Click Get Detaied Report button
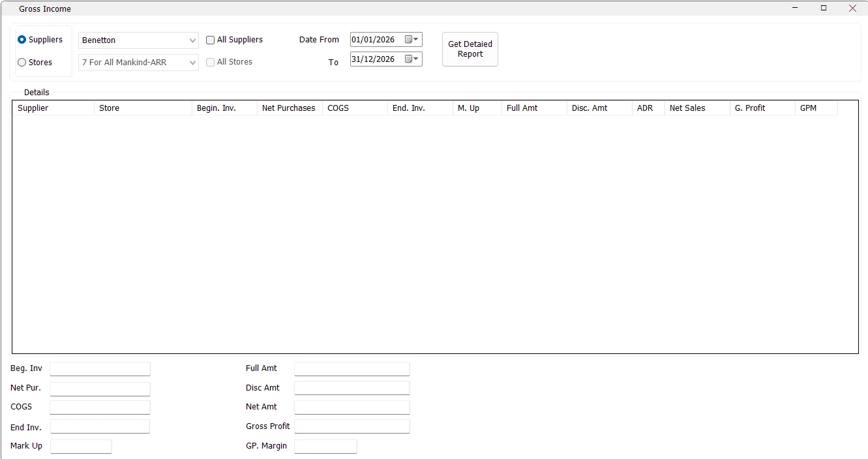The image size is (868, 459). (470, 50)
